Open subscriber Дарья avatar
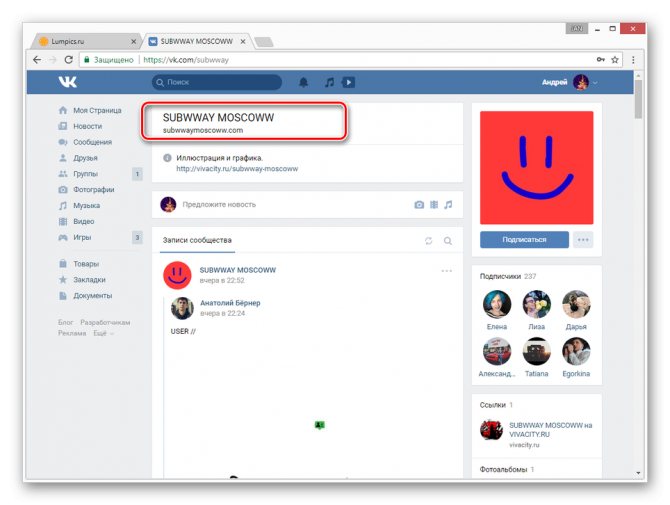This screenshot has width=670, height=505. 576,304
